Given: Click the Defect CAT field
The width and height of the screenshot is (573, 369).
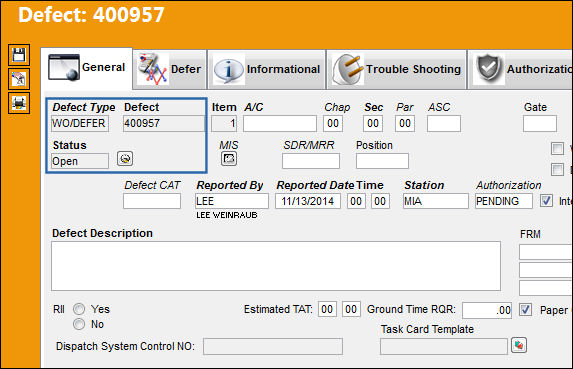Looking at the screenshot, I should (x=152, y=201).
